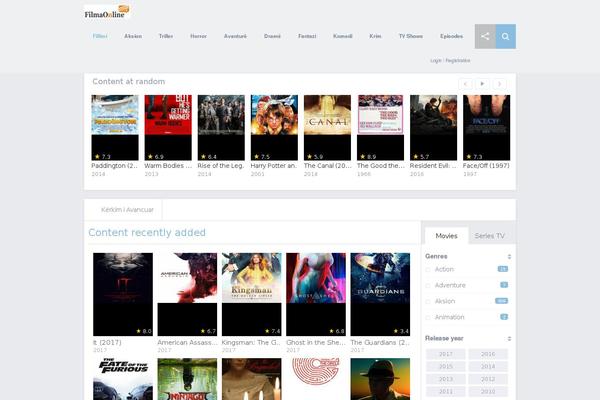Click the Login link
600x400 pixels.
tap(435, 60)
